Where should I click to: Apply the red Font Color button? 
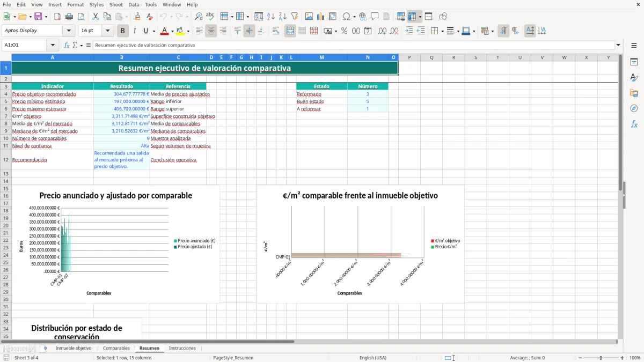coord(164,31)
